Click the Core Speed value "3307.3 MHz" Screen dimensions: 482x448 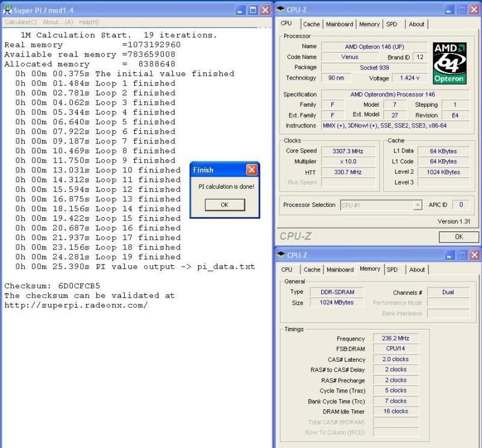pyautogui.click(x=348, y=151)
